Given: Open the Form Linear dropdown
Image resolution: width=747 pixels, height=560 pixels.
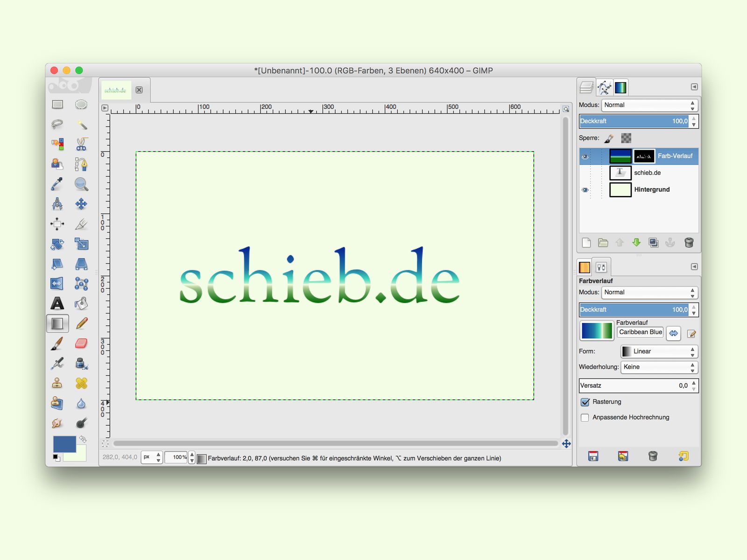Looking at the screenshot, I should tap(659, 351).
